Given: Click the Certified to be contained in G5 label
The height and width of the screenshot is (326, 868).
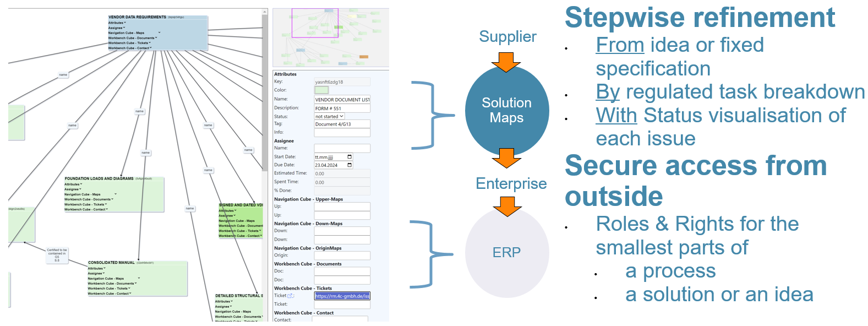Looking at the screenshot, I should [57, 255].
